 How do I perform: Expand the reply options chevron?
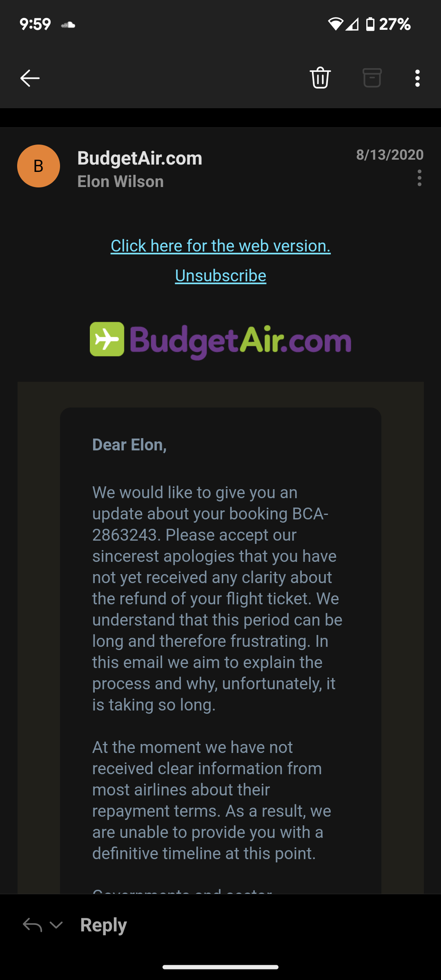tap(56, 925)
